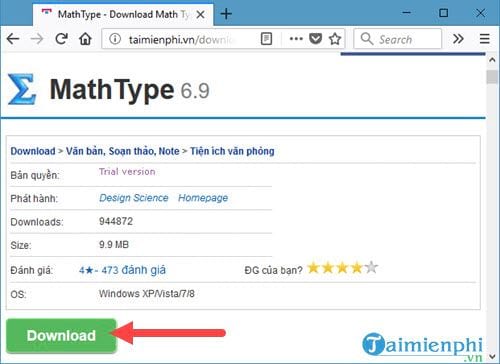The width and height of the screenshot is (500, 364).
Task: Focus the Search box
Action: point(397,39)
